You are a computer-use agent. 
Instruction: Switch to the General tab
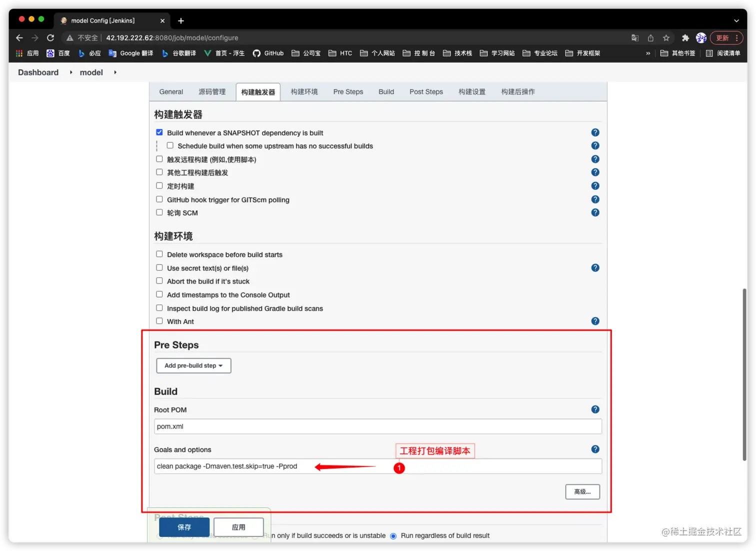(x=171, y=92)
